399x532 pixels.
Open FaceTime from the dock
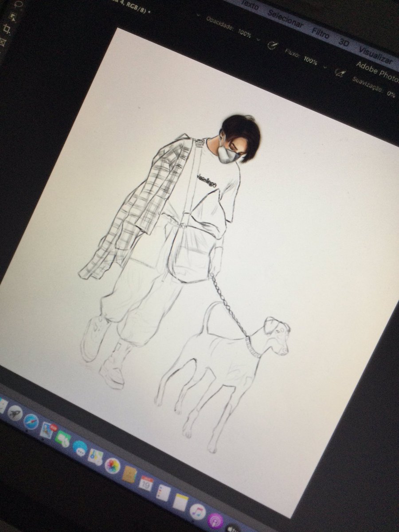click(63, 439)
